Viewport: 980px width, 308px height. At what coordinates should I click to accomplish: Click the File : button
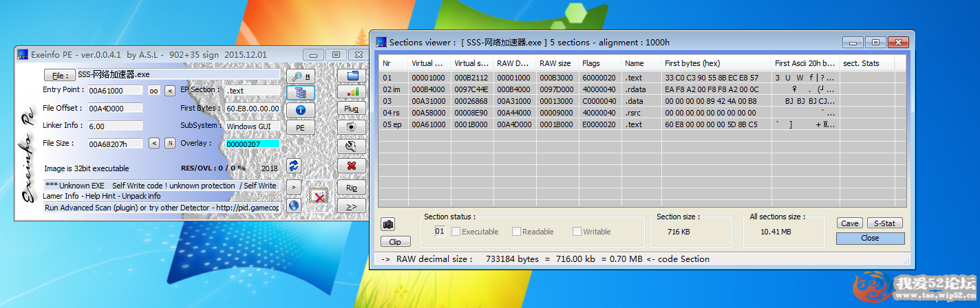point(60,75)
